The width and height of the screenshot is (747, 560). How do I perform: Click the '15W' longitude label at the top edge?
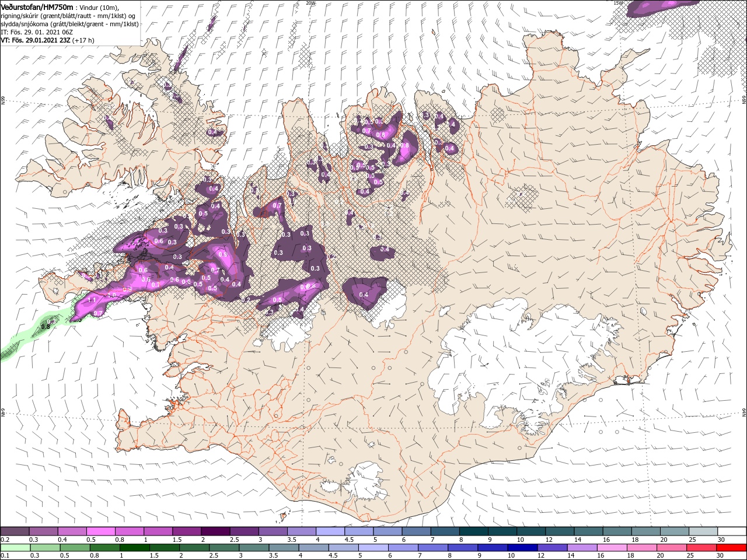619,2
